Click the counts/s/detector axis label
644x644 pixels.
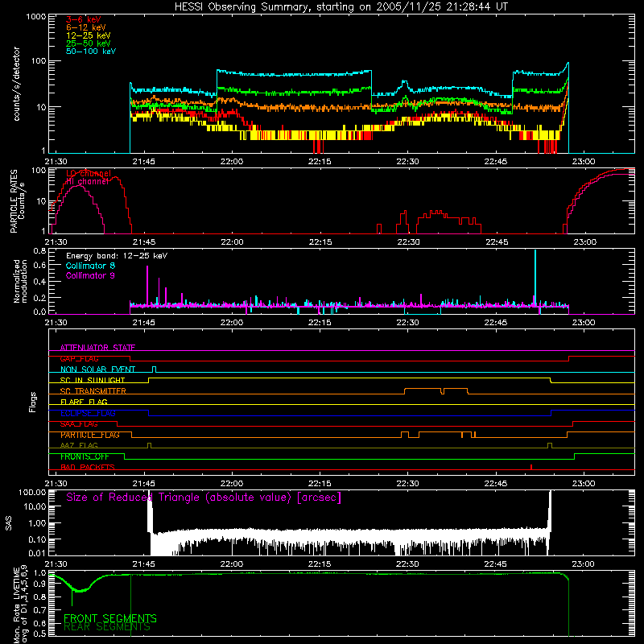[x=17, y=84]
